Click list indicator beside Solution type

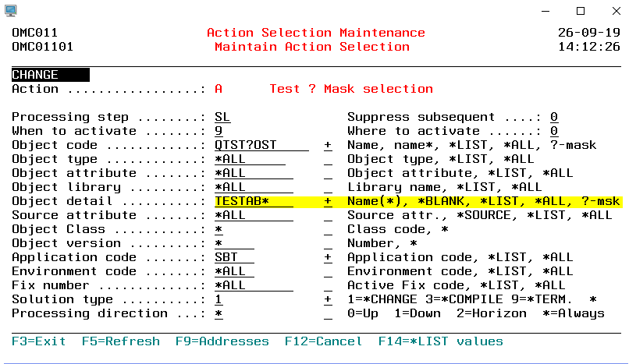(x=328, y=299)
